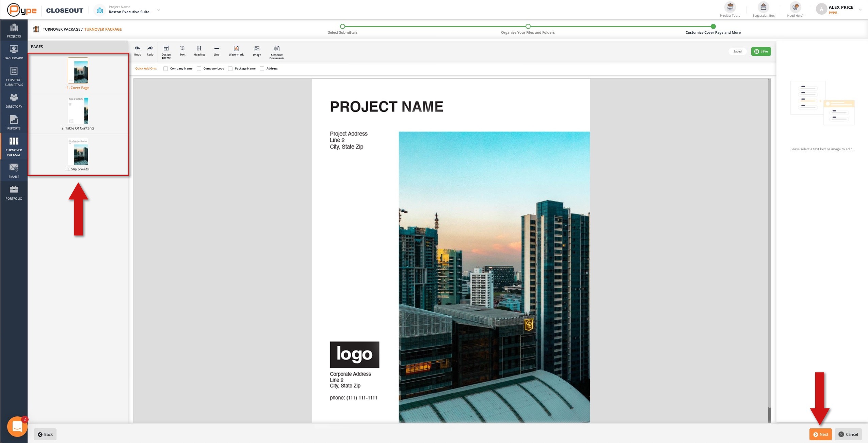Select the Heading tool
The height and width of the screenshot is (443, 868).
[x=199, y=48]
